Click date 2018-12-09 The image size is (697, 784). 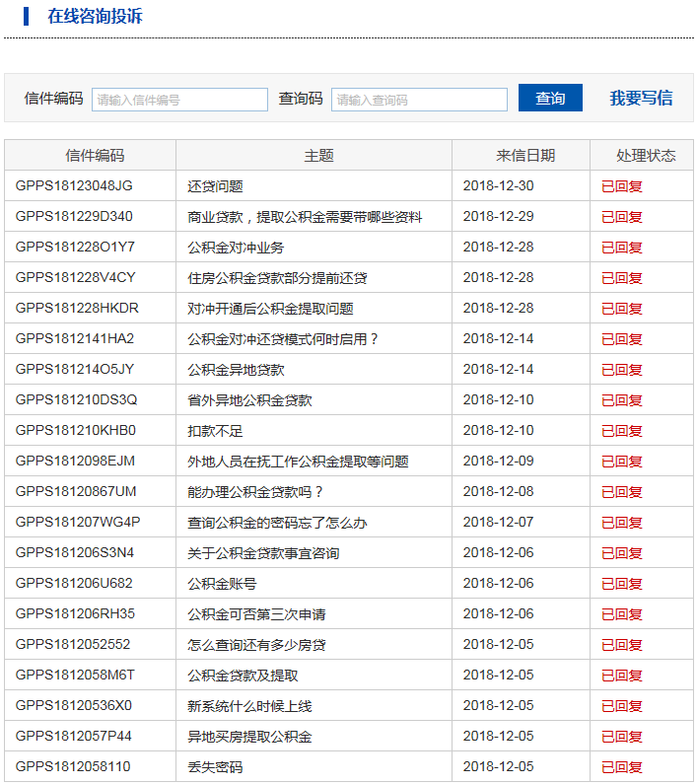tap(499, 460)
